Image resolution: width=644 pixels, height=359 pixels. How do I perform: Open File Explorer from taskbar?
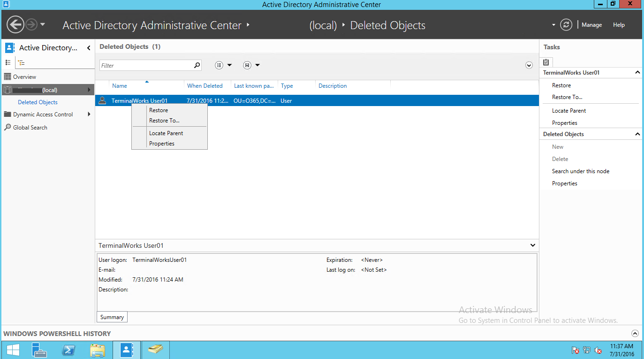pyautogui.click(x=98, y=350)
